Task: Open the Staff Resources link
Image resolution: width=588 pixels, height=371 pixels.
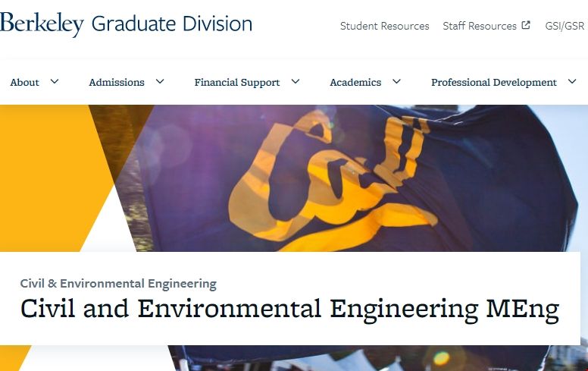Action: 480,26
